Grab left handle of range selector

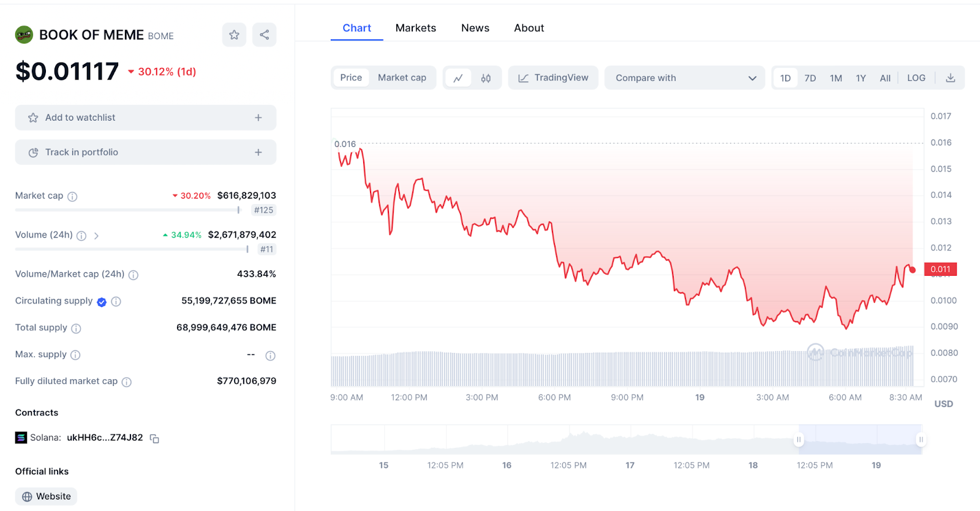799,439
